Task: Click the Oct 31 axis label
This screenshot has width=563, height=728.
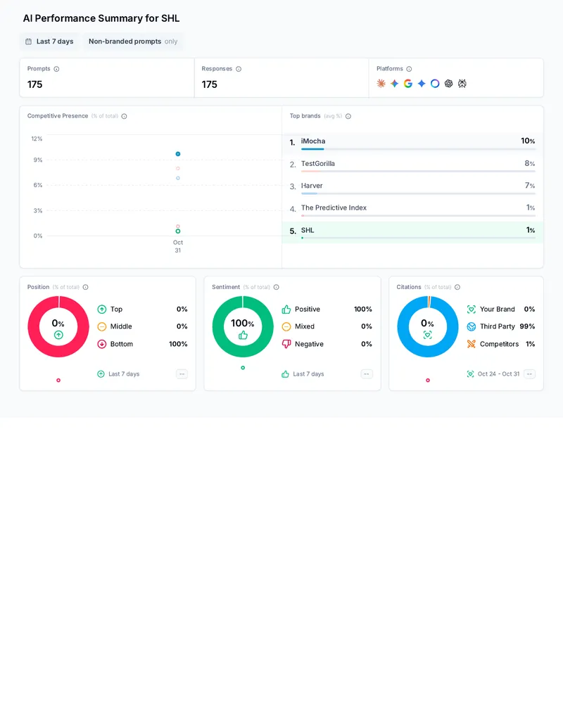Action: coord(178,246)
